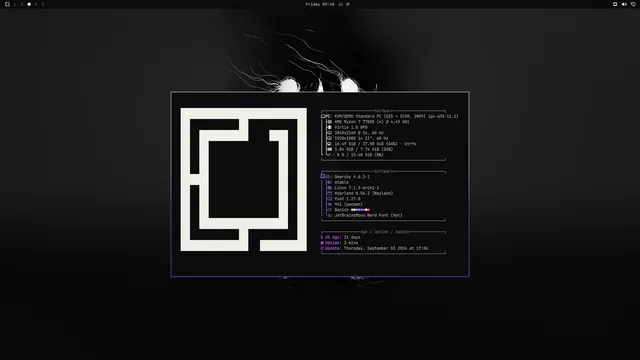Screen dimensions: 640x360
Task: Click the icon next to the clock
Action: [x=340, y=4]
